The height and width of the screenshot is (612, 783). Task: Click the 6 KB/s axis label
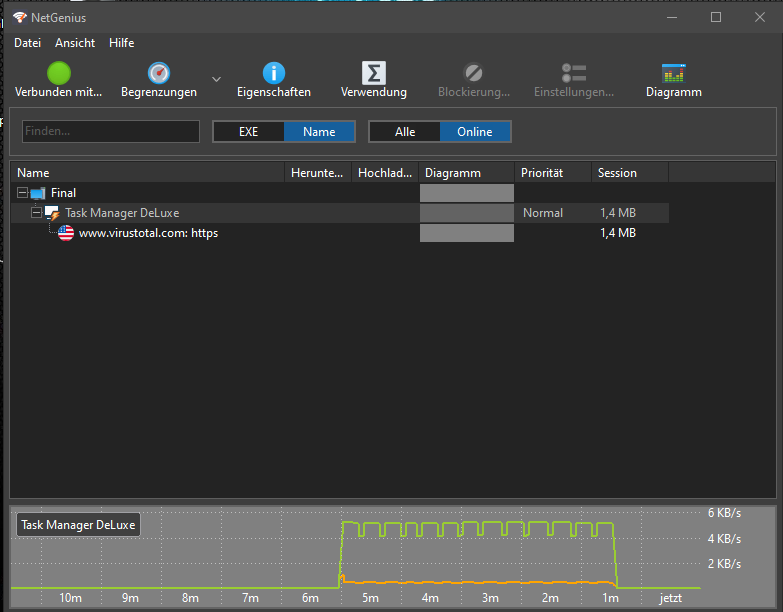coord(725,513)
